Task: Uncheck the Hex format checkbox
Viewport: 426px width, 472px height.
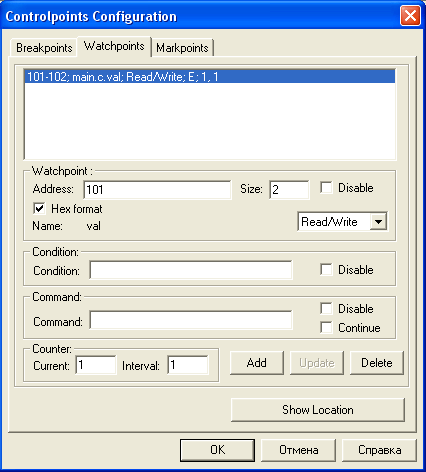Action: pos(39,209)
